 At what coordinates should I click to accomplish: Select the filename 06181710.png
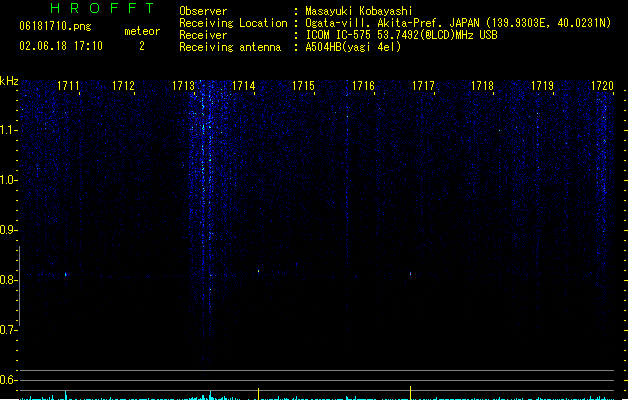(55, 26)
